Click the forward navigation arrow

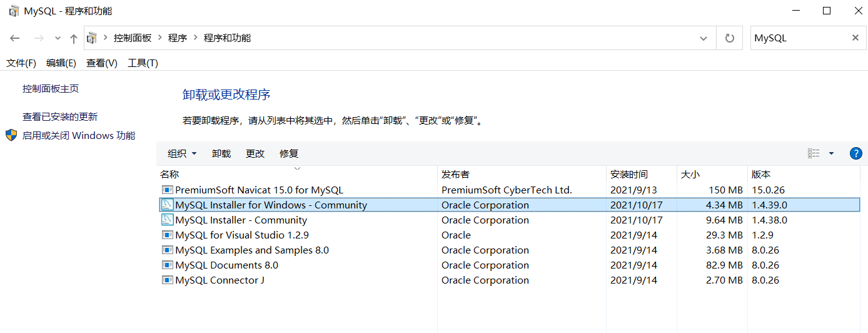39,38
